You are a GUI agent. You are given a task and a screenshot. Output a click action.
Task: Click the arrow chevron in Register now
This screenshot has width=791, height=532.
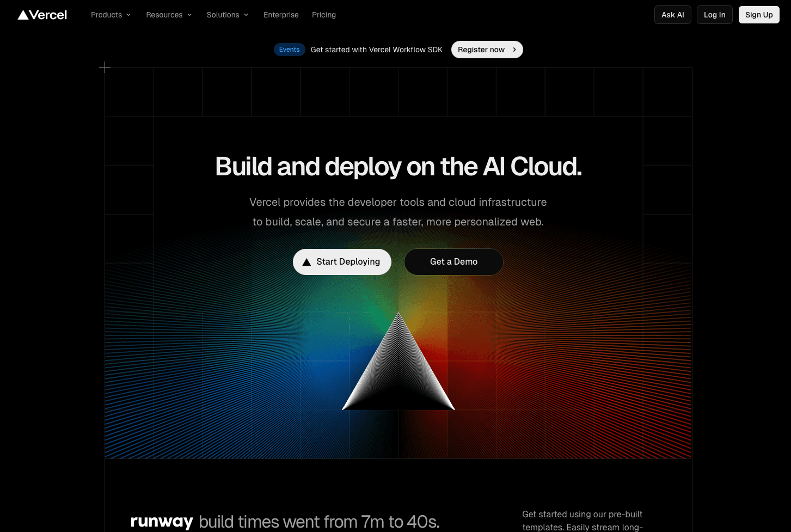(514, 50)
